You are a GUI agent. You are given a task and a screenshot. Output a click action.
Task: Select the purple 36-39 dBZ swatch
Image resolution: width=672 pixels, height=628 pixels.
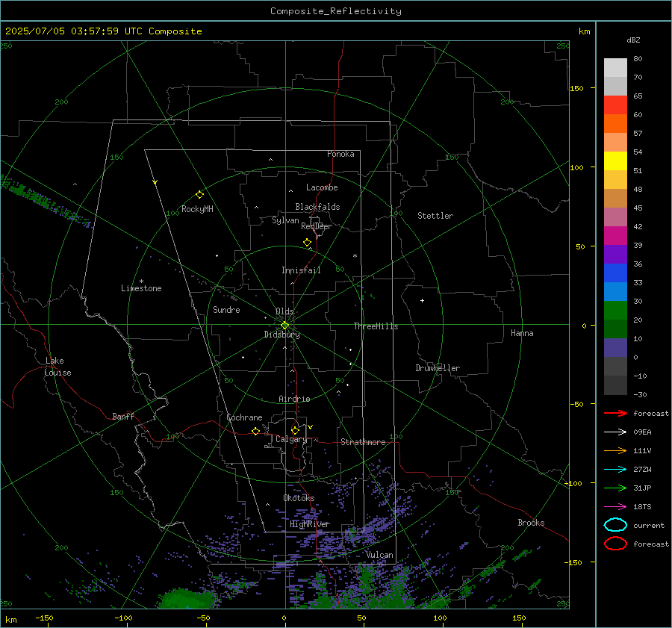[x=615, y=254]
